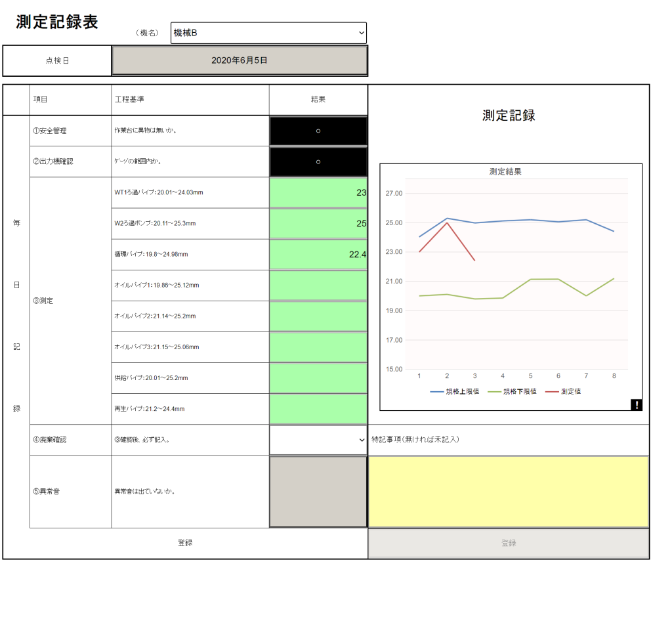Open the 機名 machine dropdown showing 機械B
672x617 pixels.
[268, 33]
